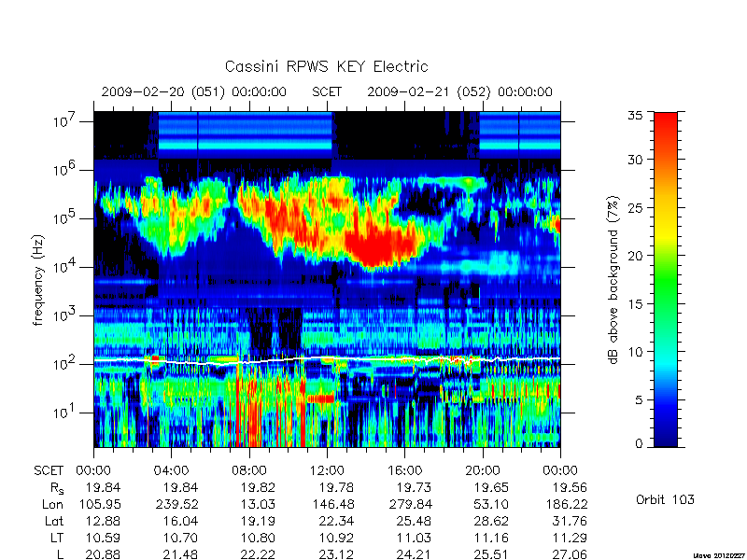Click the white trace line near 10^2 Hz
This screenshot has height=560, width=747.
(x=327, y=360)
